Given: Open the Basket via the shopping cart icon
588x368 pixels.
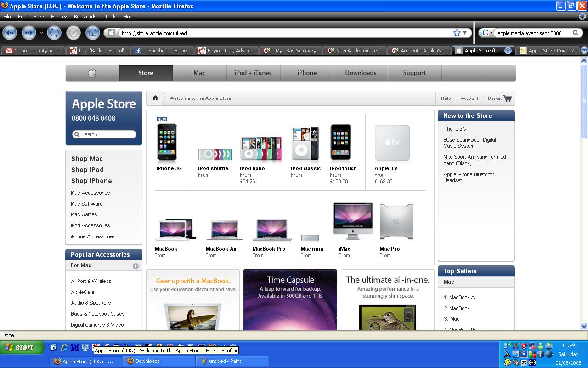Looking at the screenshot, I should point(508,98).
